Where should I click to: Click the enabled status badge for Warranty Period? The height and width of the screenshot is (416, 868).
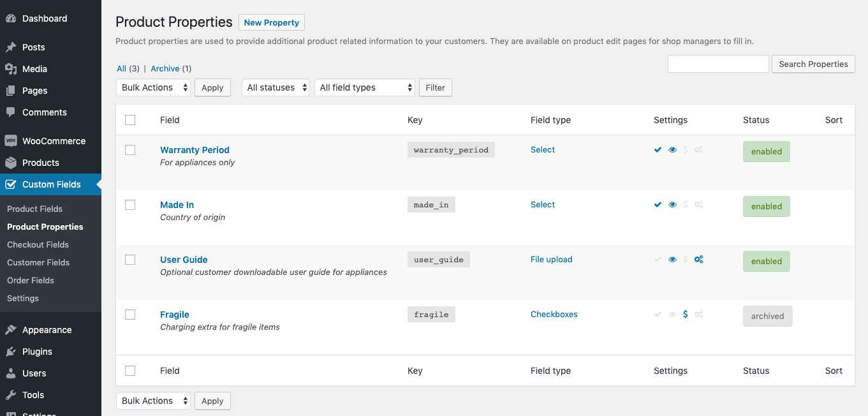(766, 152)
